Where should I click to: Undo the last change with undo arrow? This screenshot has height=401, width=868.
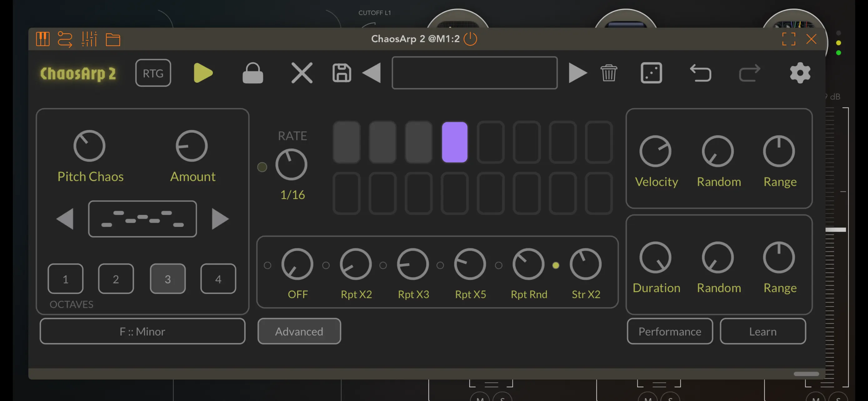pos(701,73)
